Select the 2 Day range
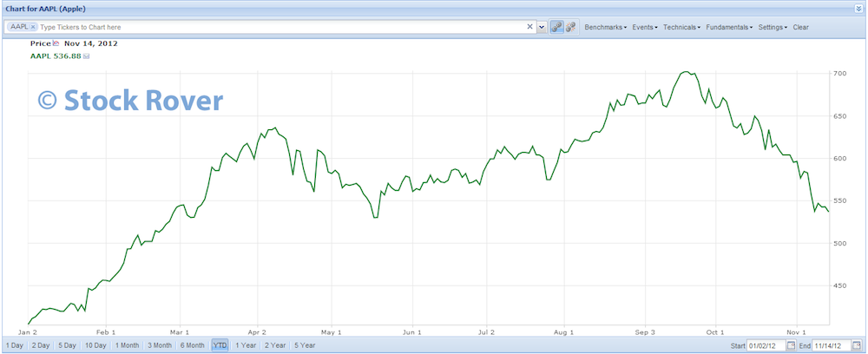The image size is (868, 354). click(x=41, y=345)
